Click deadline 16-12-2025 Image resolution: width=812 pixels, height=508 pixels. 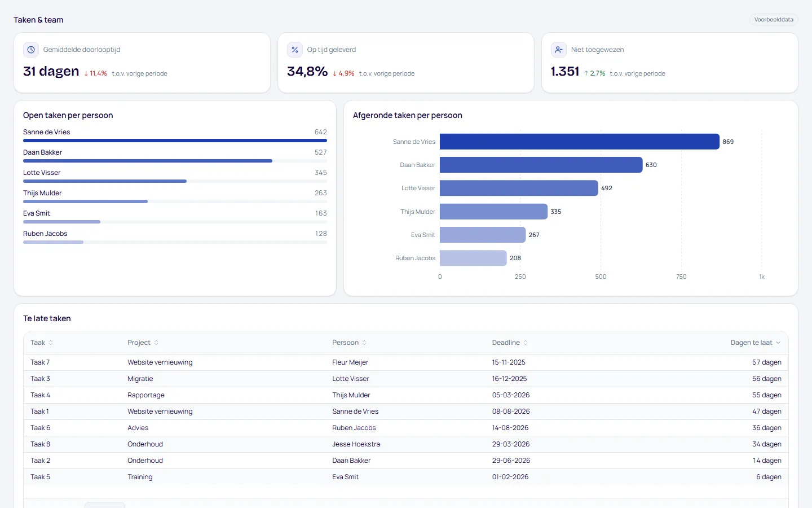coord(510,379)
